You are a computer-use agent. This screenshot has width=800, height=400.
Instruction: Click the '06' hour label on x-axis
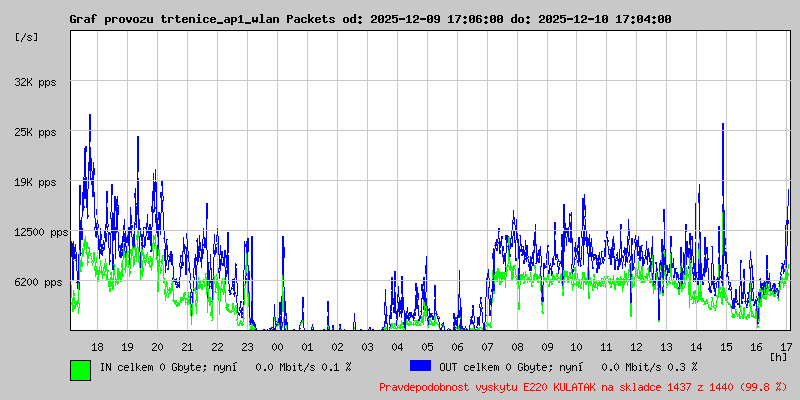click(457, 347)
